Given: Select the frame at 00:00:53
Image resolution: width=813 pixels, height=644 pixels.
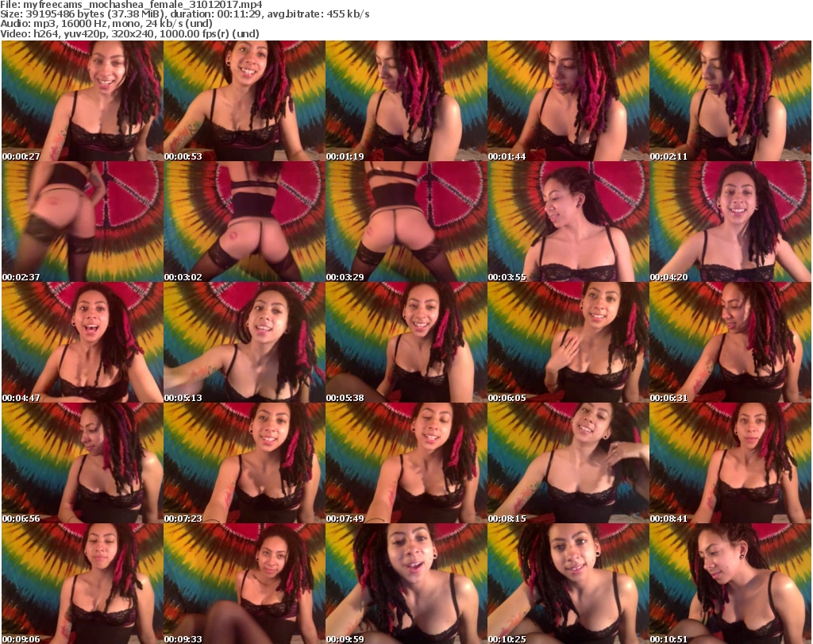Looking at the screenshot, I should (x=245, y=101).
